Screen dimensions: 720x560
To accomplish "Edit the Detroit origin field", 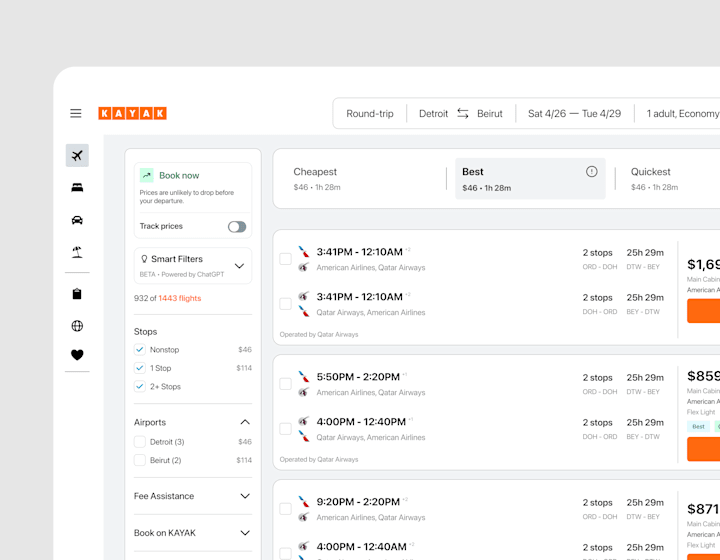I will pos(433,113).
